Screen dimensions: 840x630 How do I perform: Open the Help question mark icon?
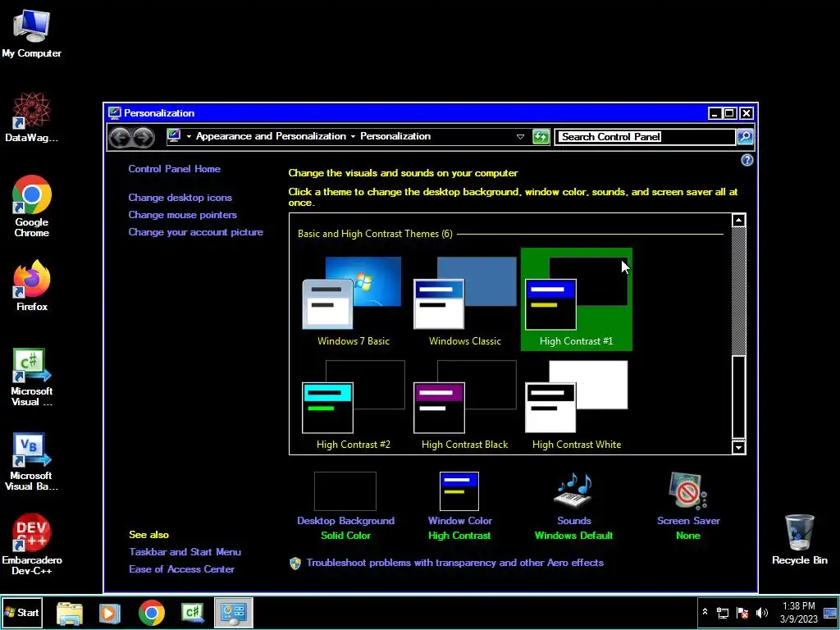[x=746, y=160]
